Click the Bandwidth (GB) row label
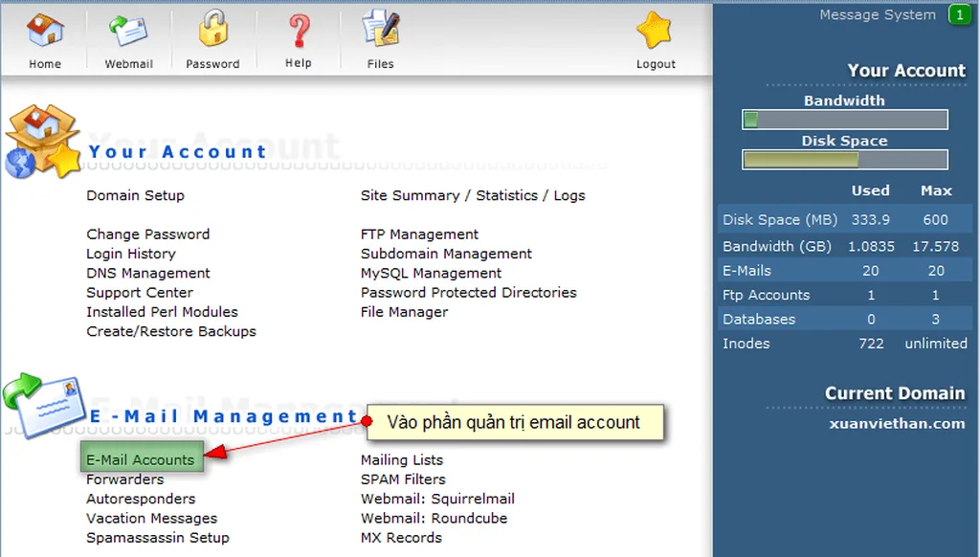This screenshot has width=980, height=557. pyautogui.click(x=777, y=246)
